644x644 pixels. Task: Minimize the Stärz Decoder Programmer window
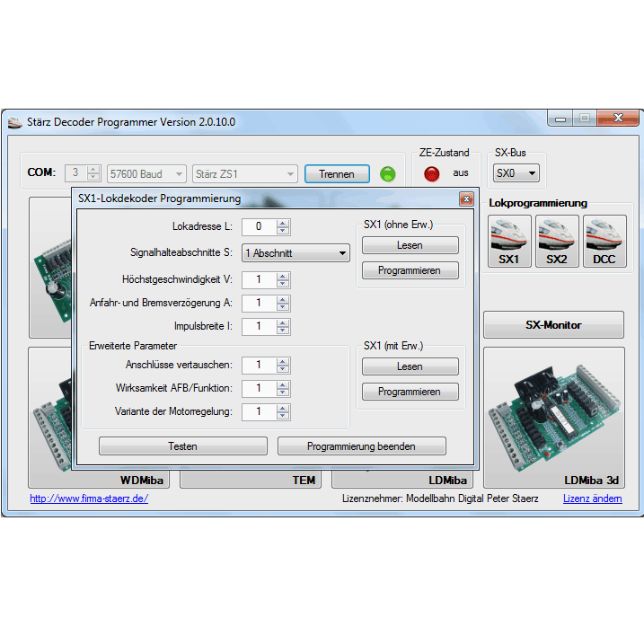(560, 119)
